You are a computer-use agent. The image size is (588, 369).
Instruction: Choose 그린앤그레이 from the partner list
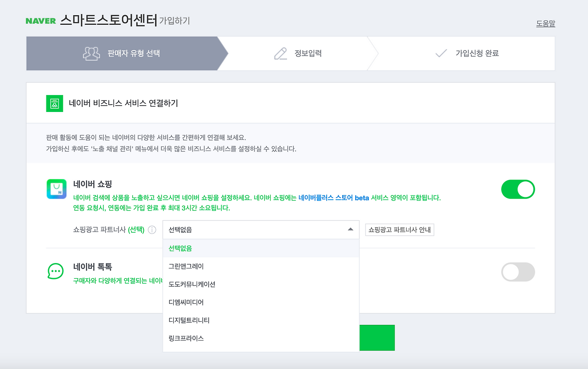click(261, 266)
